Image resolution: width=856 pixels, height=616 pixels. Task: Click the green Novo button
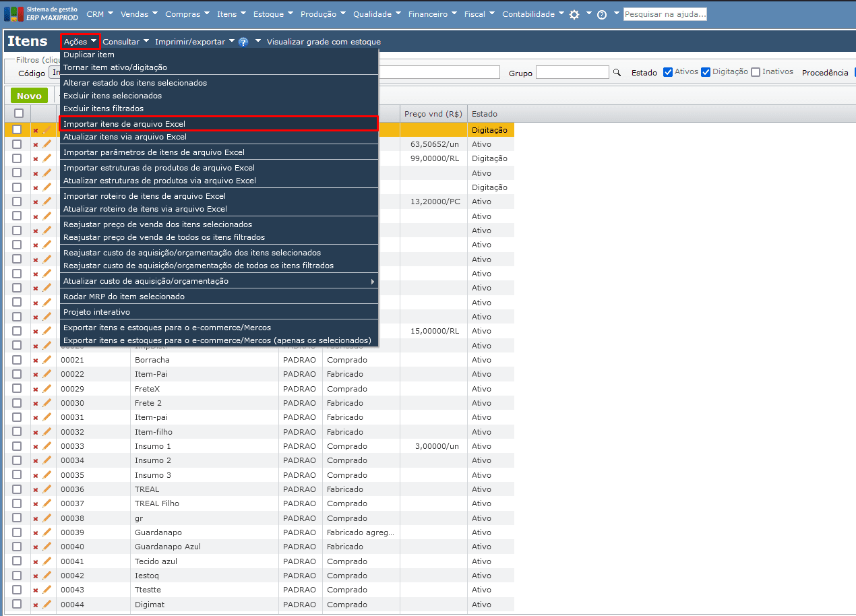(x=29, y=96)
